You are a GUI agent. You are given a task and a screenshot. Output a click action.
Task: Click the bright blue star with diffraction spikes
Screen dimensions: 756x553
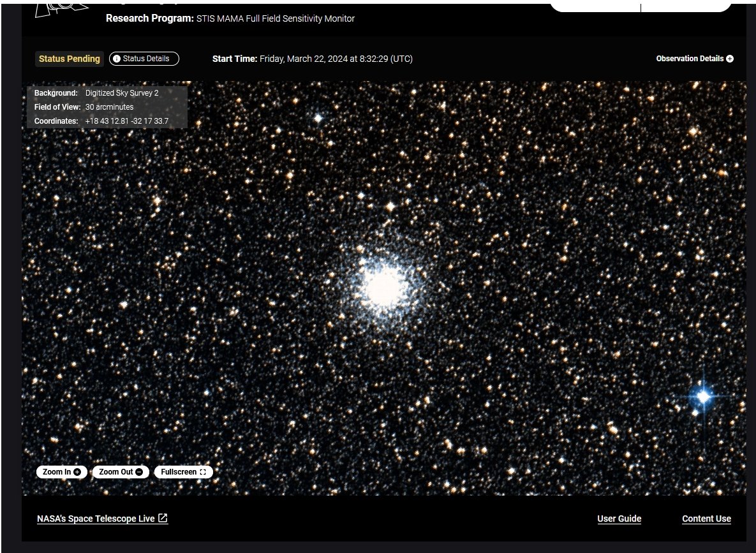click(x=703, y=397)
